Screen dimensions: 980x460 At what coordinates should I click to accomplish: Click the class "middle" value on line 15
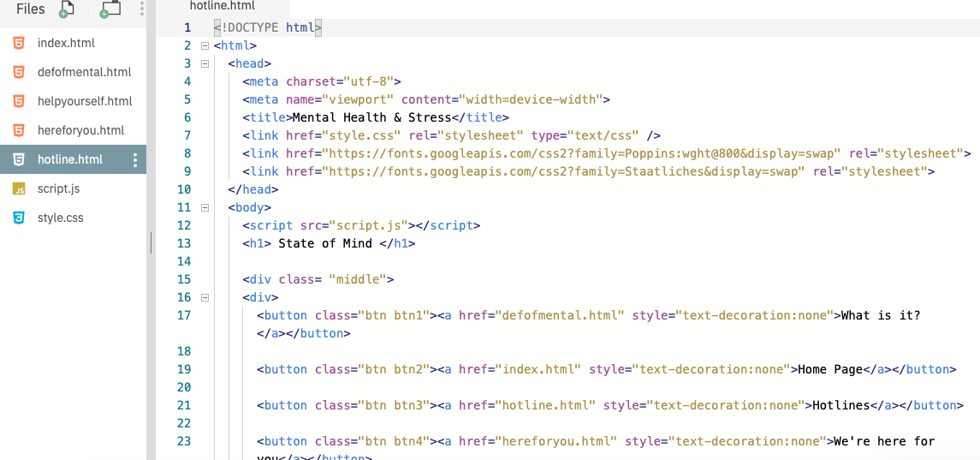click(358, 279)
